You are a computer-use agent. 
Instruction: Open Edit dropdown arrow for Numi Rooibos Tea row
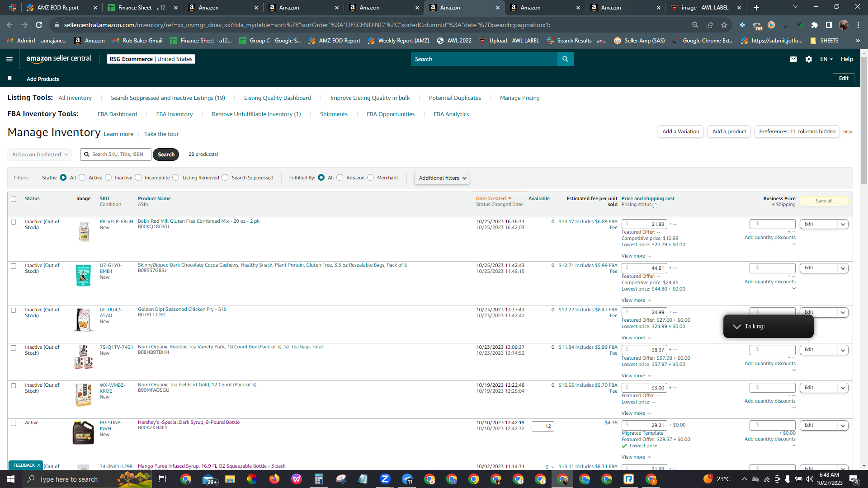point(843,350)
